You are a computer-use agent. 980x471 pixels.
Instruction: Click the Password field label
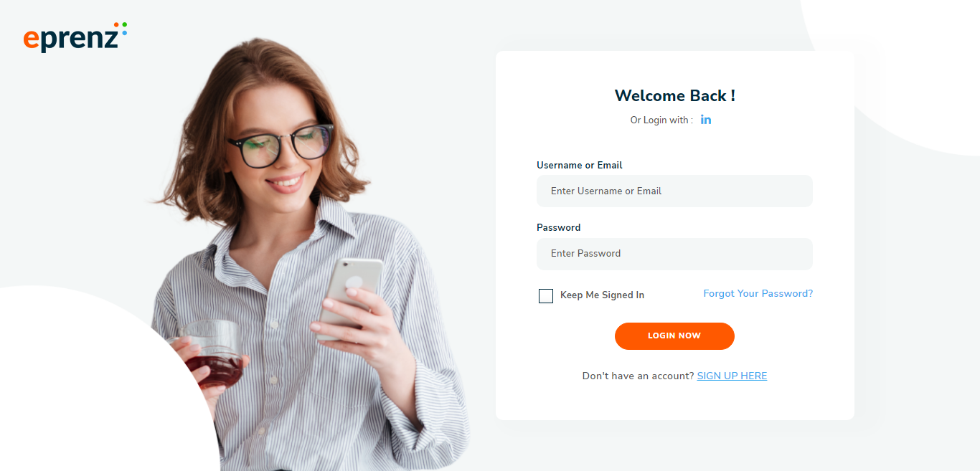(x=559, y=227)
